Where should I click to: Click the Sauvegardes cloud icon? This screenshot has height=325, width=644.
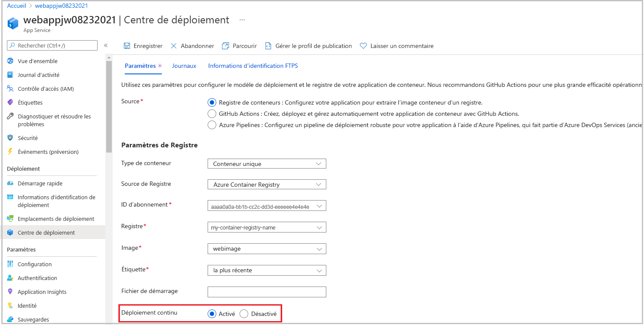pyautogui.click(x=10, y=319)
